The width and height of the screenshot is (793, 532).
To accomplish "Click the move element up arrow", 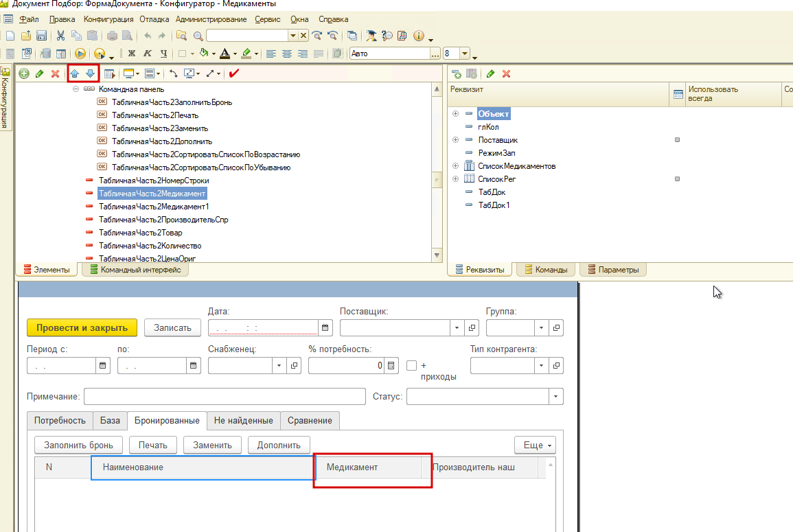I will coord(75,73).
